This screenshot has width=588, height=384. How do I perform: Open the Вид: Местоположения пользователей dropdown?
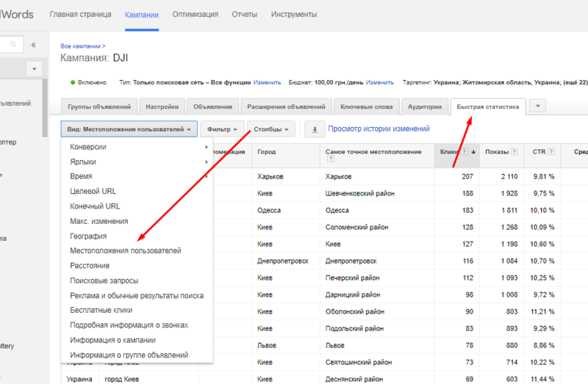click(x=129, y=129)
